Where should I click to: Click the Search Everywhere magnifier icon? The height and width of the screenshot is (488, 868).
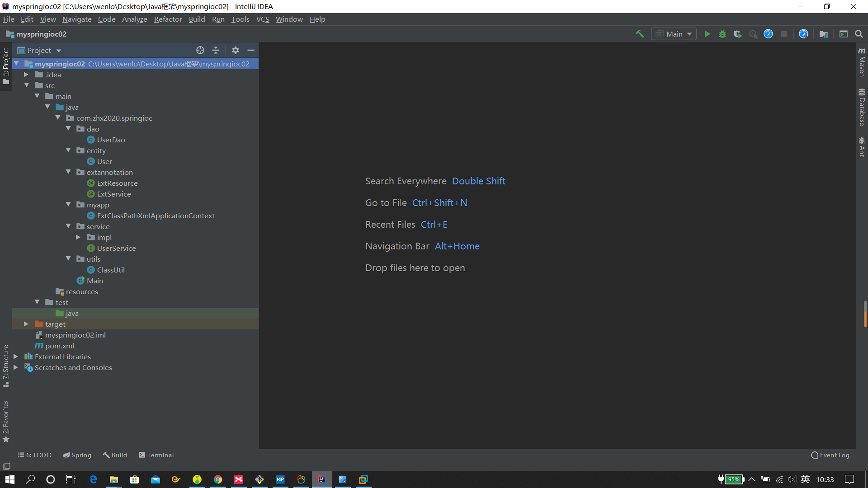tap(859, 34)
